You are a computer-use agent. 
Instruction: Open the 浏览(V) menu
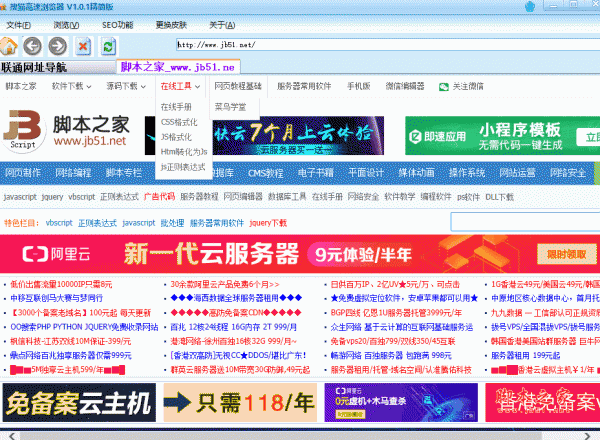pyautogui.click(x=66, y=25)
